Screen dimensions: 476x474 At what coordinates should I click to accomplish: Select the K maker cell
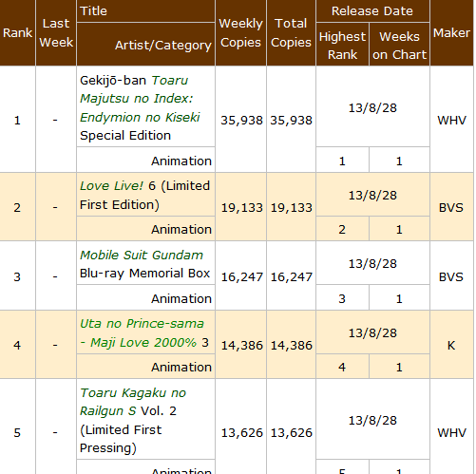coord(451,345)
